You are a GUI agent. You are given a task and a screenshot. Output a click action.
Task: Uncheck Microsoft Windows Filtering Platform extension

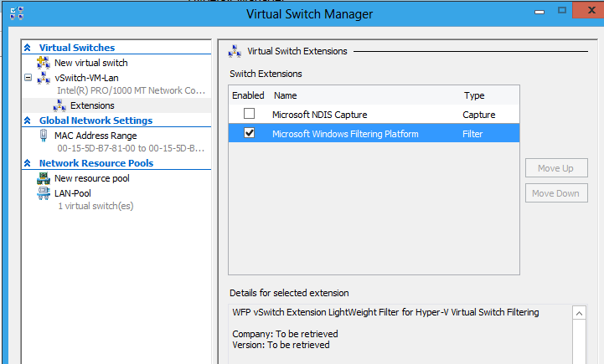click(x=250, y=133)
